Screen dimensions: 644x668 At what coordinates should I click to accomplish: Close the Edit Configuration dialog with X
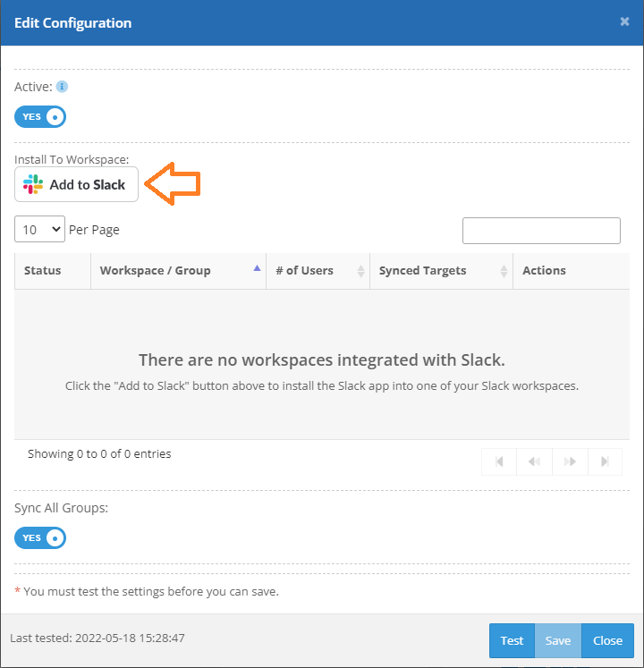click(624, 21)
